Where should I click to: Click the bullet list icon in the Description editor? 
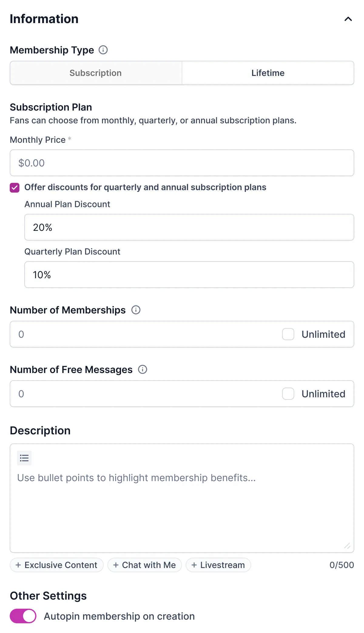[24, 458]
